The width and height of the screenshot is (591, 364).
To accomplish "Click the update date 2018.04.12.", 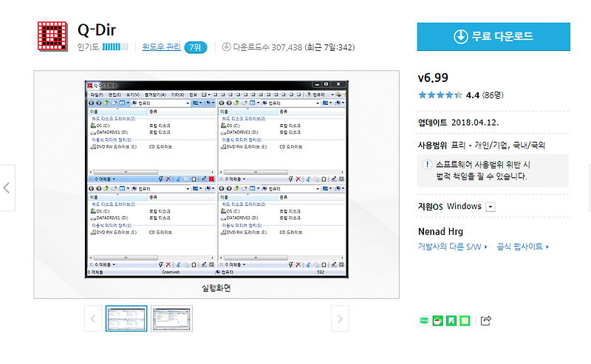I will coord(475,123).
